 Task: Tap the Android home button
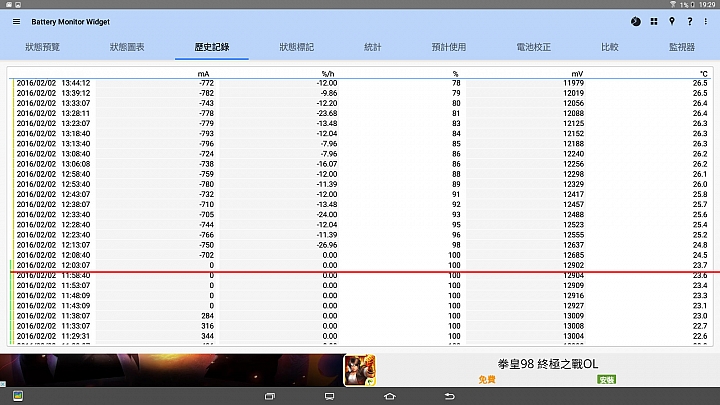389,396
